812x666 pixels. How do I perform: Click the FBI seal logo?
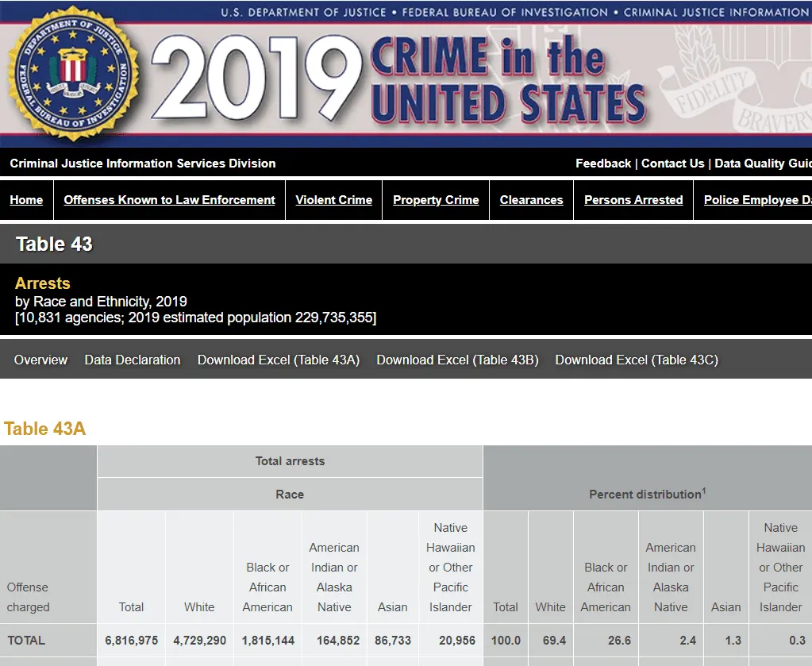point(73,75)
